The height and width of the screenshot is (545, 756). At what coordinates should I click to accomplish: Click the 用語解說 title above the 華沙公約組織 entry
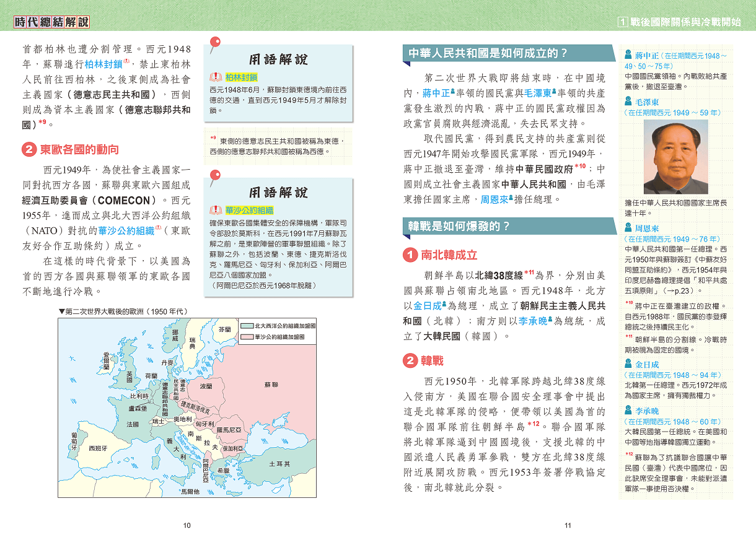point(278,193)
